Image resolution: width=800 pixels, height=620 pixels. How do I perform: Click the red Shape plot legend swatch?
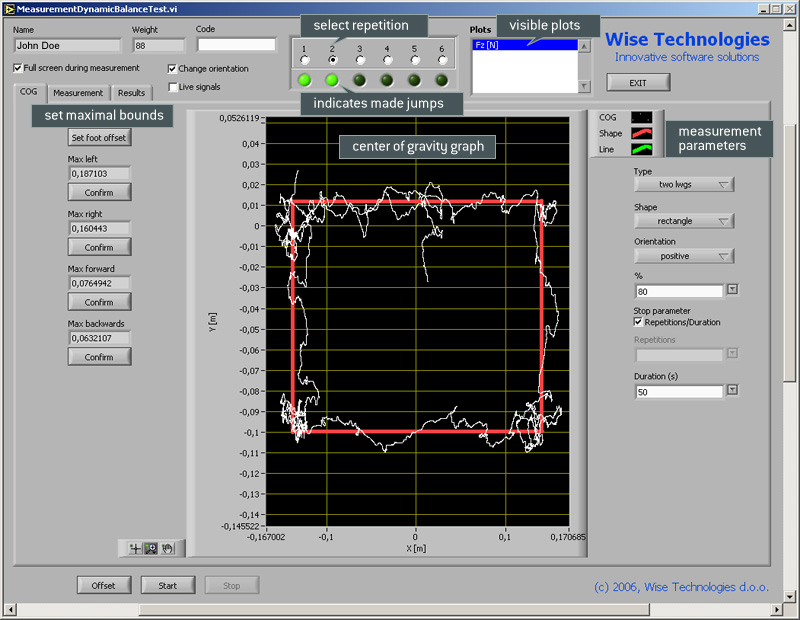641,133
